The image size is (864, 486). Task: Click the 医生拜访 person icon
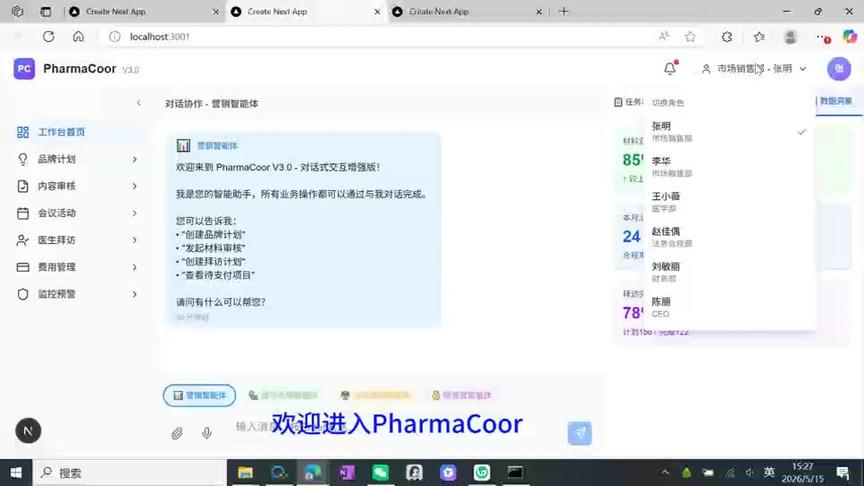[x=23, y=240]
